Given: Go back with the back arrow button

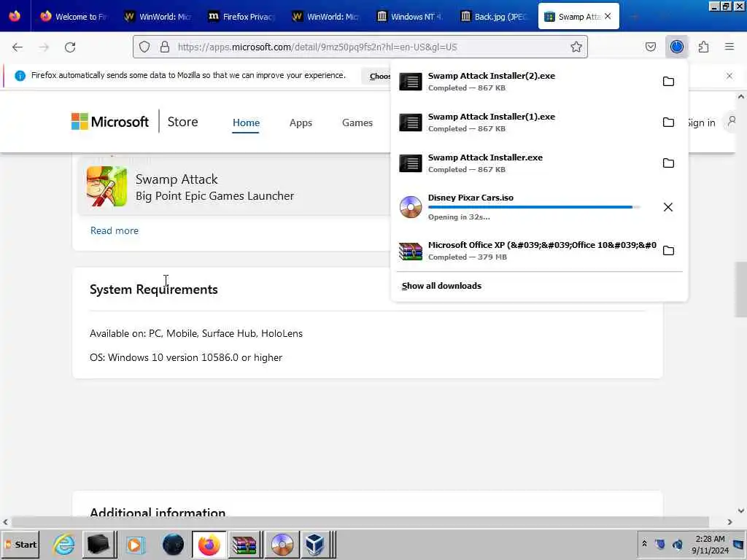Looking at the screenshot, I should [18, 47].
